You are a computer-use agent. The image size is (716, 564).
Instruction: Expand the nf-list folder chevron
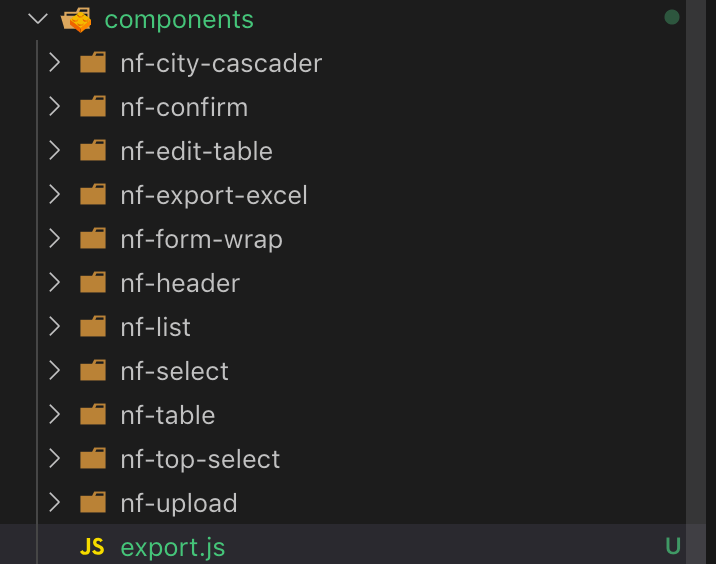(54, 327)
